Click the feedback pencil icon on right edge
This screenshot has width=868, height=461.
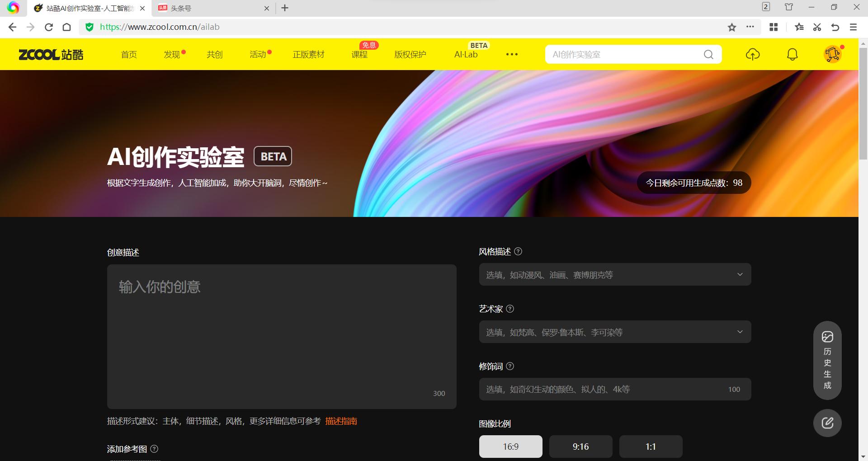pos(827,423)
